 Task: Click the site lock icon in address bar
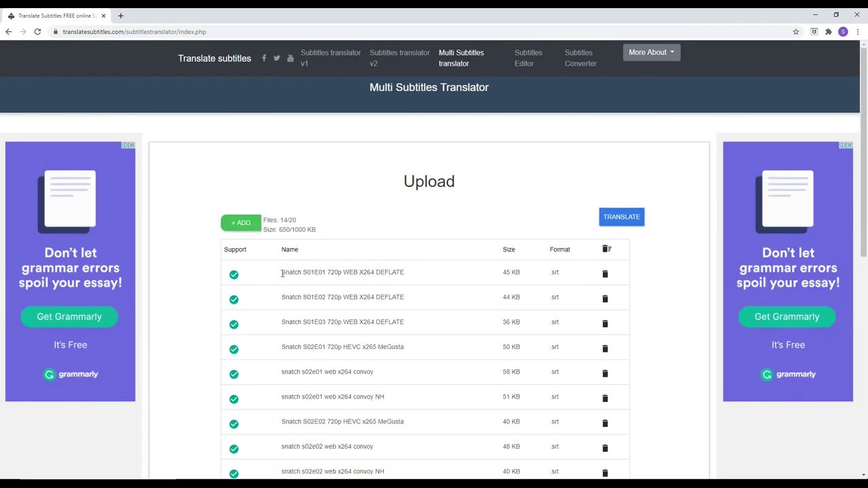pos(55,32)
